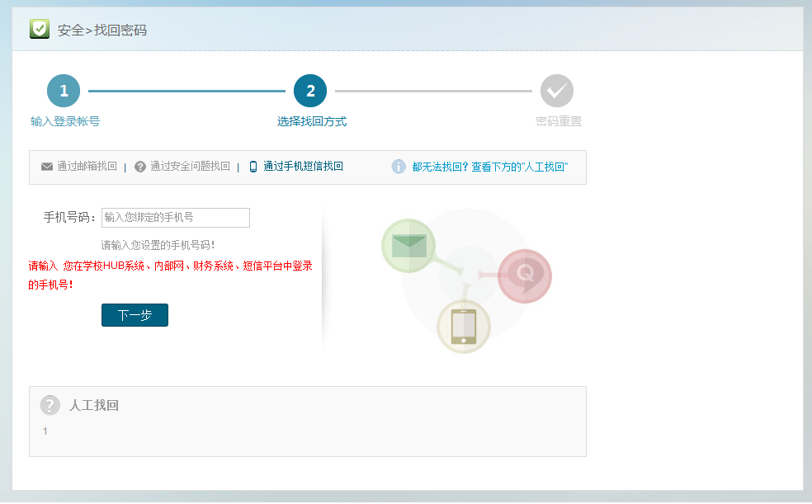This screenshot has height=504, width=812.
Task: Click the envelope icon for email recovery
Action: pos(47,167)
